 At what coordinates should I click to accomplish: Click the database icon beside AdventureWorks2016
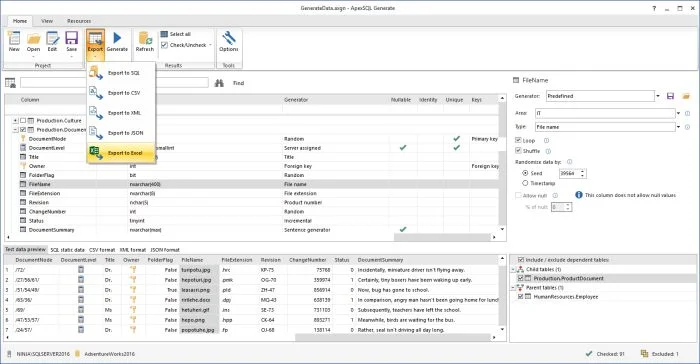77,354
